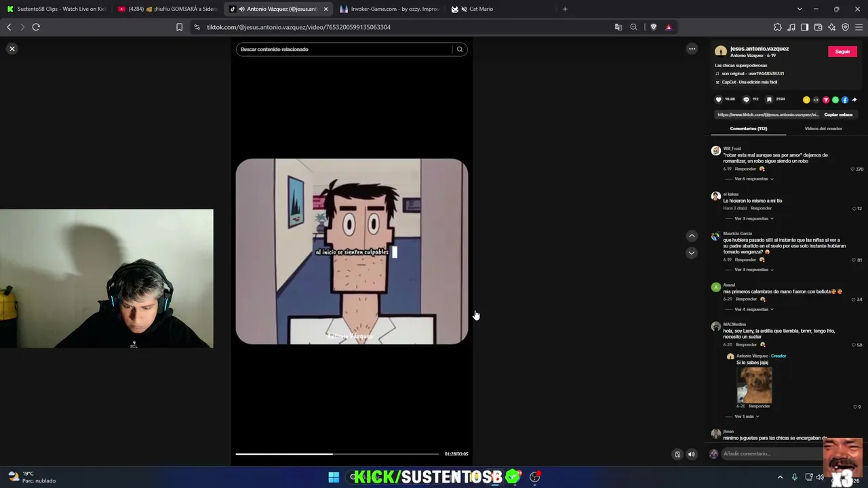This screenshot has width=868, height=488.
Task: Open the browser hamburger menu
Action: click(859, 27)
